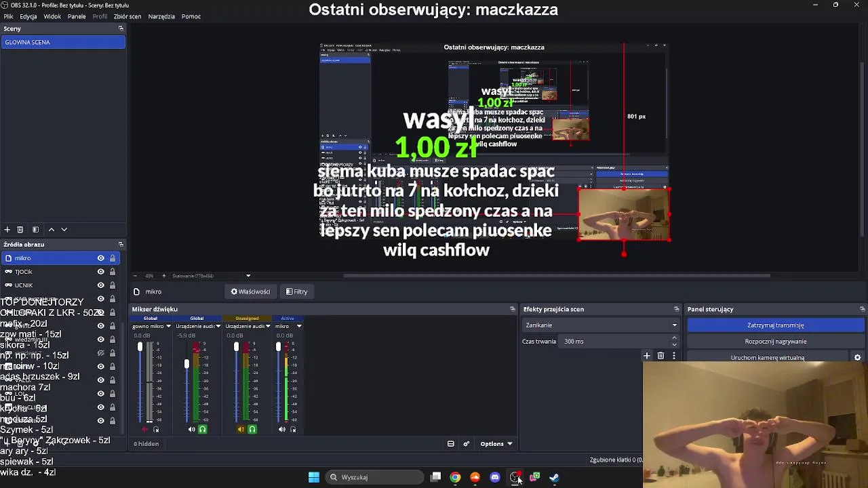Screen dimensions: 868x488
Task: Mute the Global Urządzenie audio channel speaker
Action: (191, 429)
